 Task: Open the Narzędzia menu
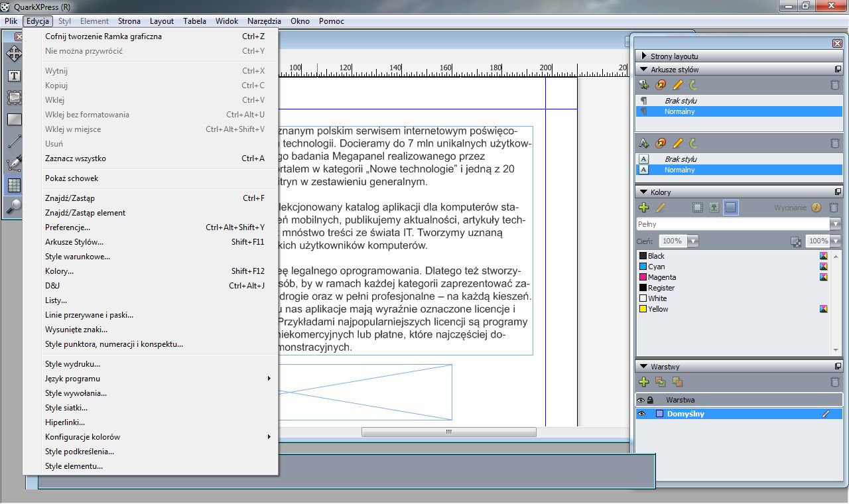264,21
